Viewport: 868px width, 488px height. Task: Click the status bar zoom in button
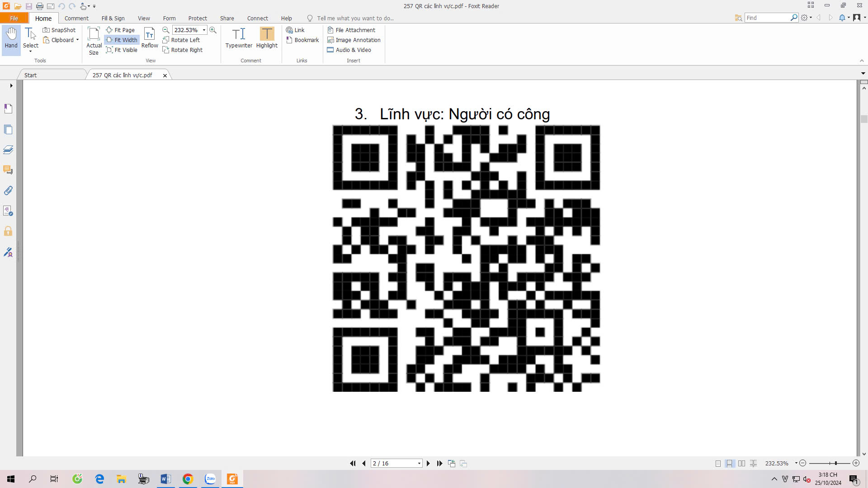pyautogui.click(x=856, y=463)
